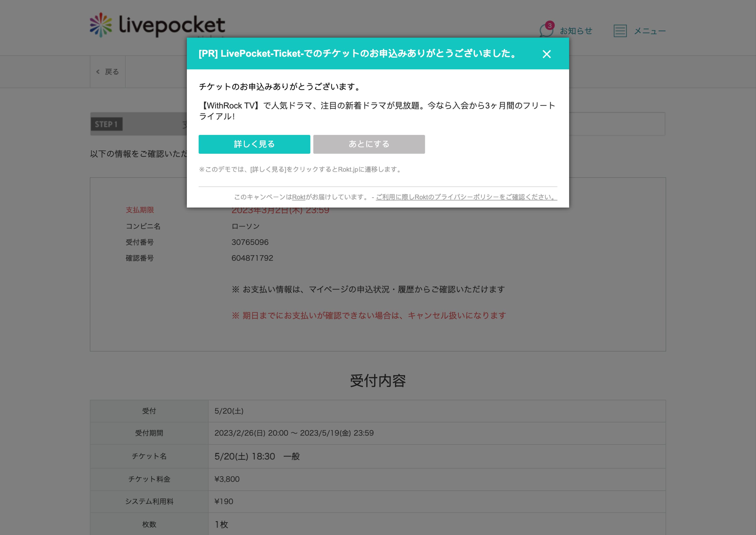The image size is (756, 535).
Task: Open the メニュー hamburger list icon
Action: pyautogui.click(x=620, y=31)
